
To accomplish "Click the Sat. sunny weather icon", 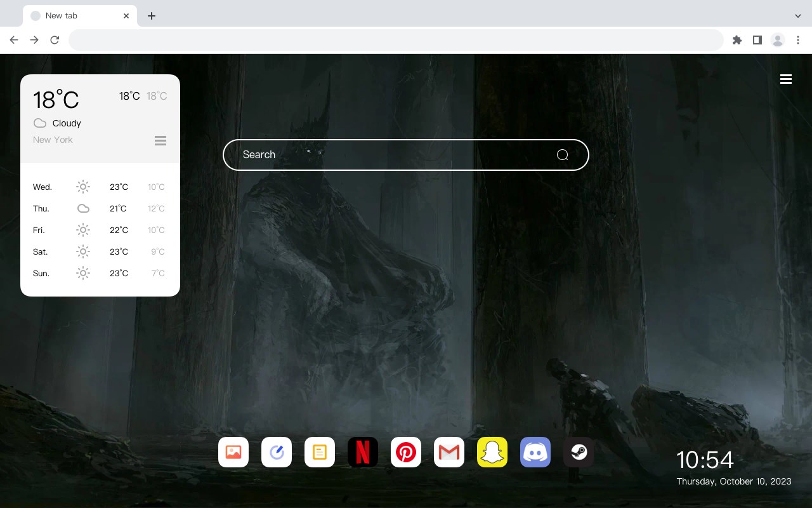I will click(x=83, y=251).
